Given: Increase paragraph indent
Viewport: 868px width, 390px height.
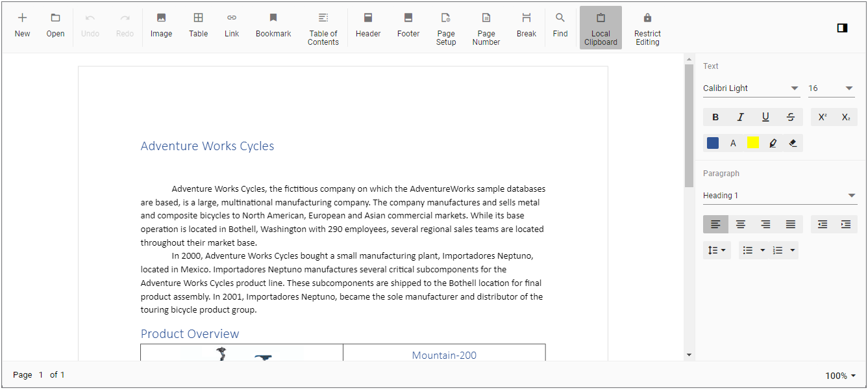Looking at the screenshot, I should point(846,224).
